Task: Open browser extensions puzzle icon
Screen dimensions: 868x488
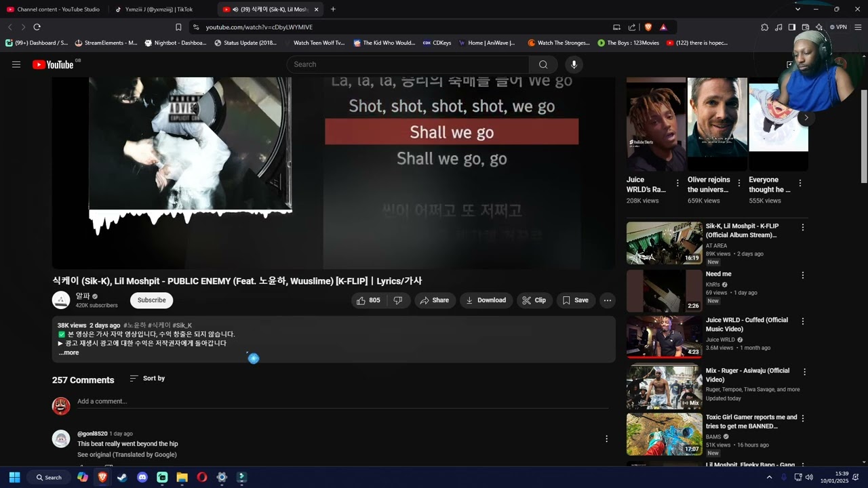Action: pyautogui.click(x=764, y=27)
